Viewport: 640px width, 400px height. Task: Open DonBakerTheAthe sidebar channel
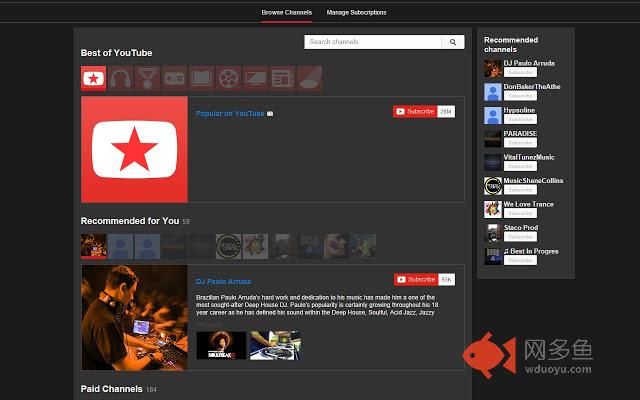532,87
